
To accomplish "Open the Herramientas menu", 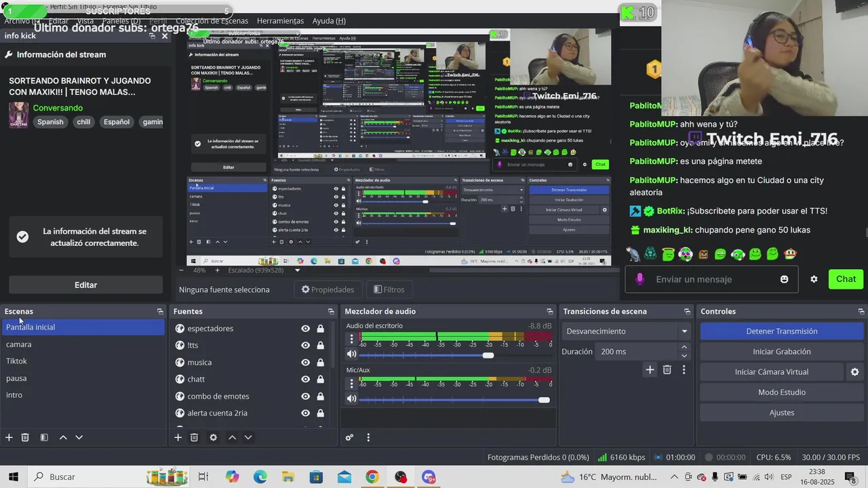I will tap(280, 21).
